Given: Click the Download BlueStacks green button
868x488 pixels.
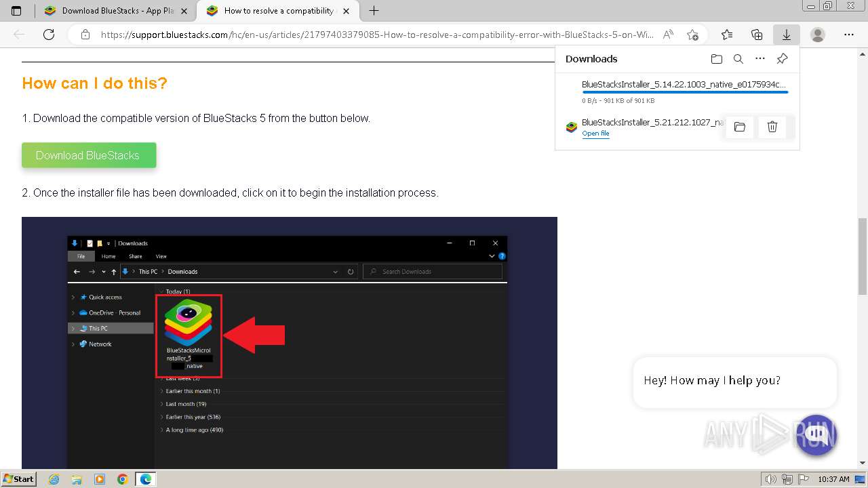Looking at the screenshot, I should tap(89, 155).
